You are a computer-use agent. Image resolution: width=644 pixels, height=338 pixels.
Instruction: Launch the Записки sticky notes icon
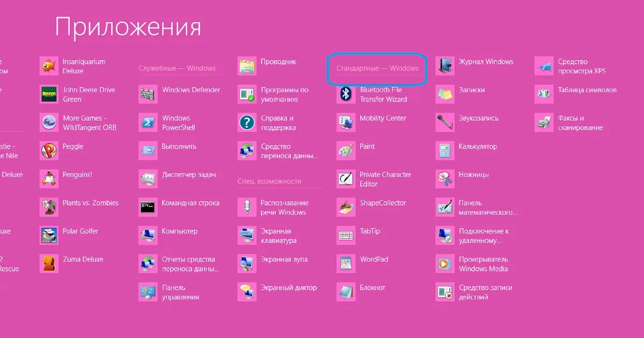(x=445, y=94)
